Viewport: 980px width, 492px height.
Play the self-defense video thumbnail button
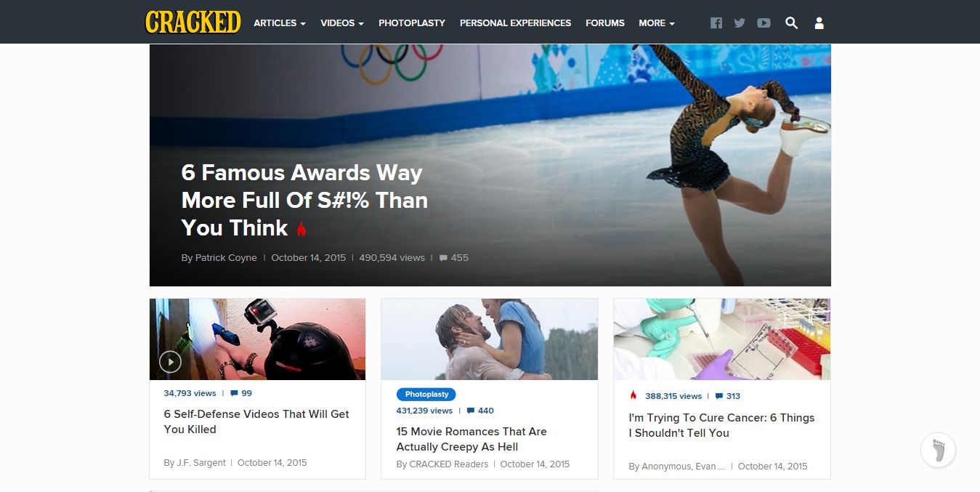click(170, 361)
